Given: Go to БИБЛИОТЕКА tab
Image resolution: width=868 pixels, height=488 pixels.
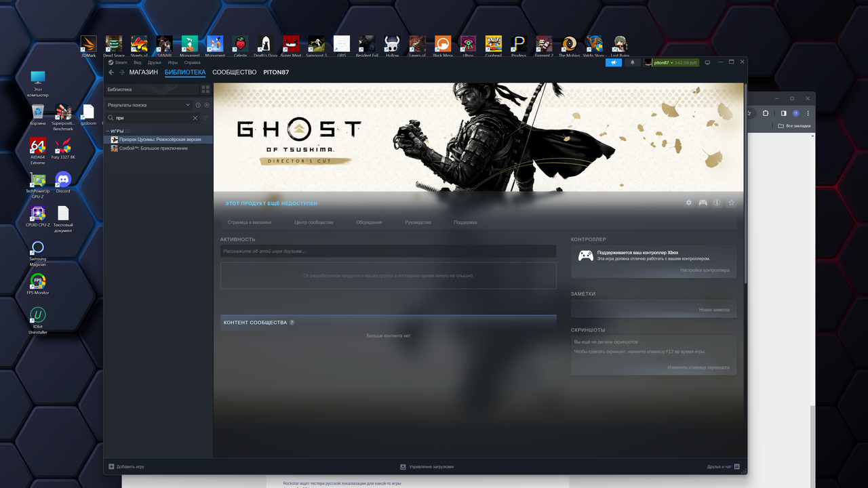Looking at the screenshot, I should pos(185,73).
